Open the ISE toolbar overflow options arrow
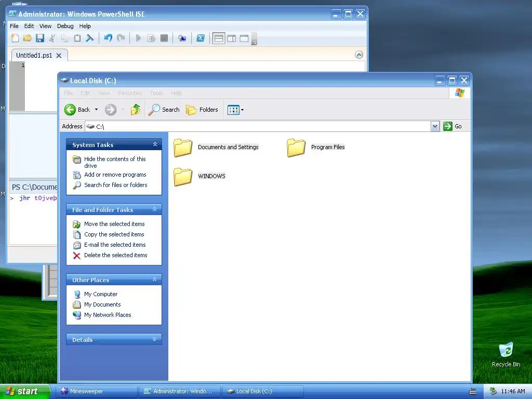This screenshot has height=399, width=532. tap(254, 39)
